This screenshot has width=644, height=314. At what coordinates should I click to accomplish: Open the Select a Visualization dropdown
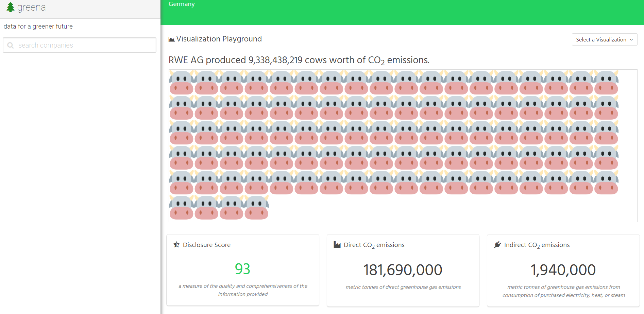tap(604, 39)
